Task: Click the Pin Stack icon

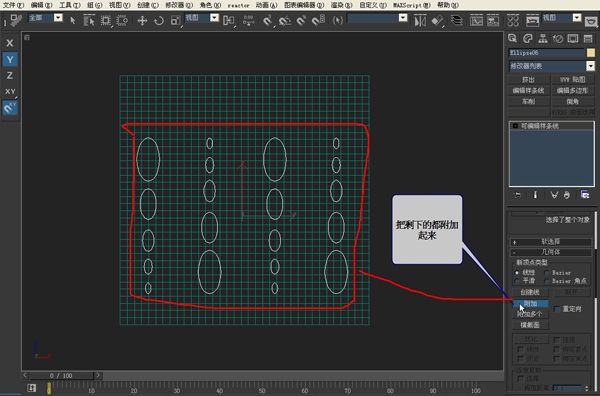Action: [517, 195]
